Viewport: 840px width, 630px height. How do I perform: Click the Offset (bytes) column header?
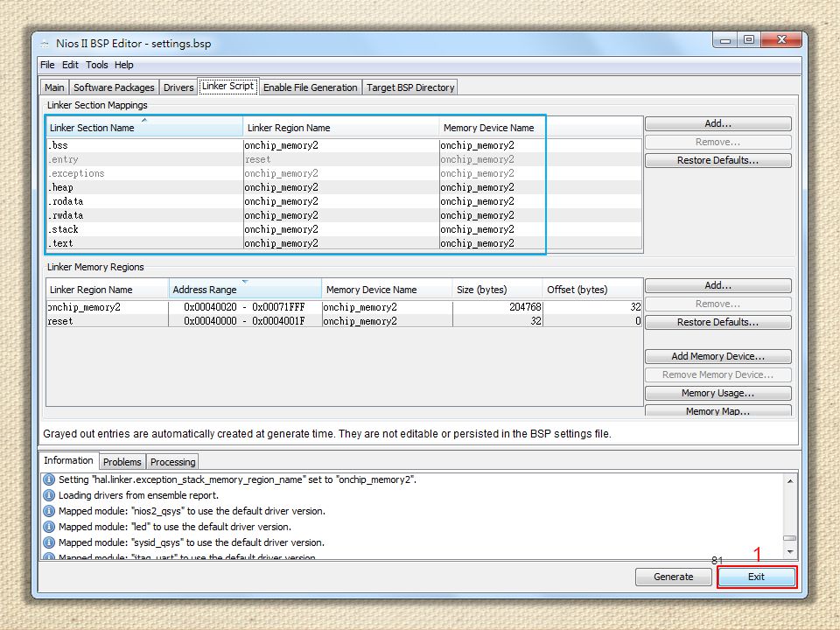pyautogui.click(x=592, y=290)
